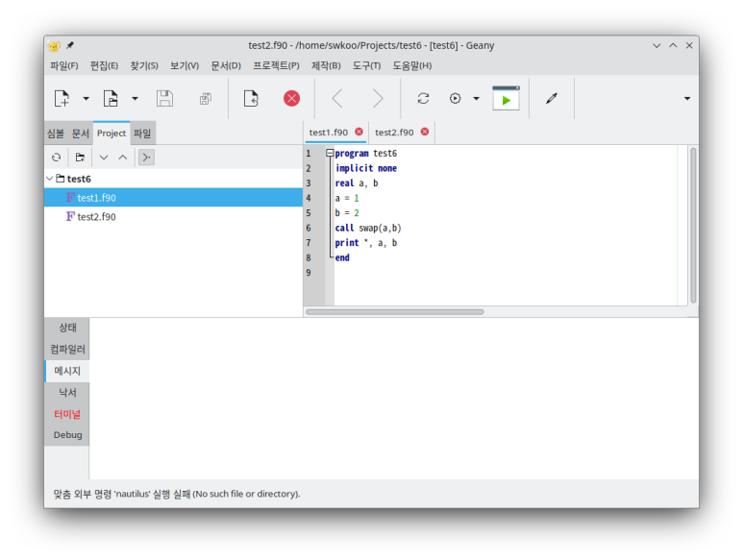Open the 프로젝트(P) menu

pyautogui.click(x=276, y=66)
